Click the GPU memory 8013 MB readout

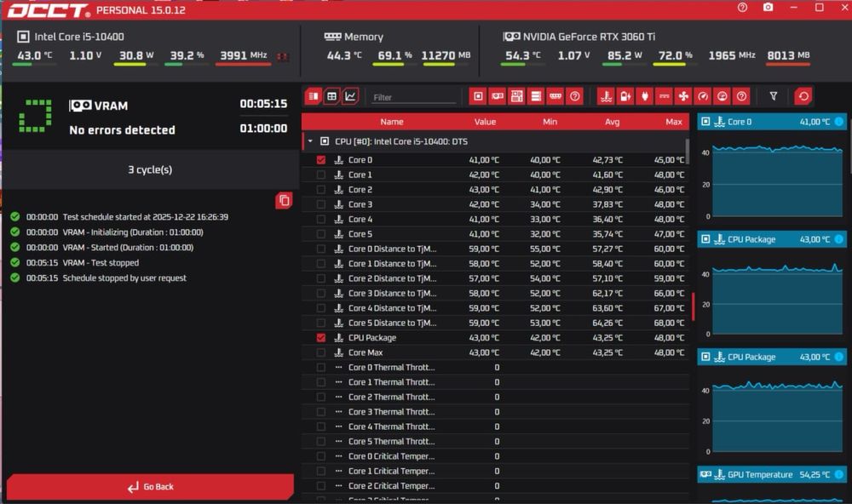[x=788, y=55]
